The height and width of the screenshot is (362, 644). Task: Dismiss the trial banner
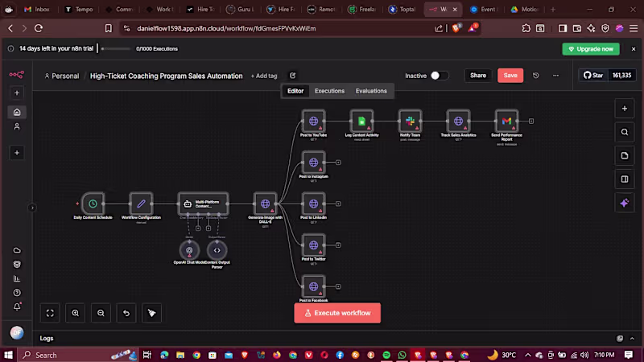tap(634, 49)
